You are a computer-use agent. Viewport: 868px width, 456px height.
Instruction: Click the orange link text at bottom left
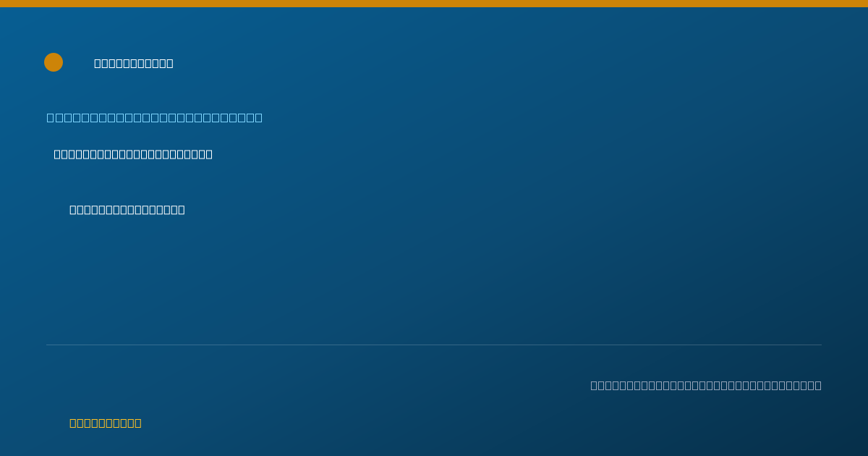coord(106,423)
